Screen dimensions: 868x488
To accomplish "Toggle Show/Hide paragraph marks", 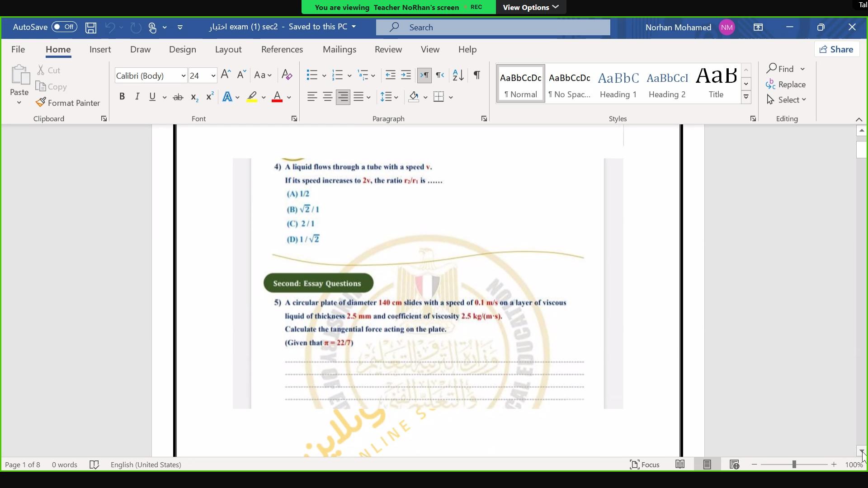I will 476,75.
